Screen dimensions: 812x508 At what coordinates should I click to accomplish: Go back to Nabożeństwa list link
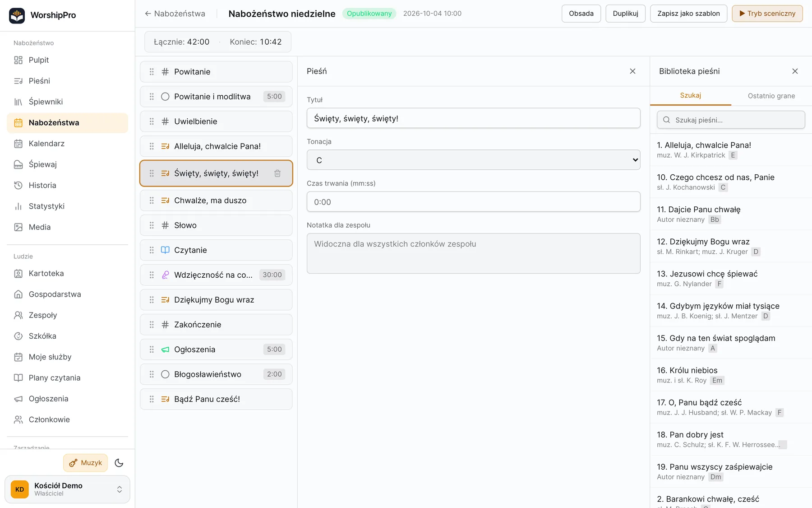[175, 14]
